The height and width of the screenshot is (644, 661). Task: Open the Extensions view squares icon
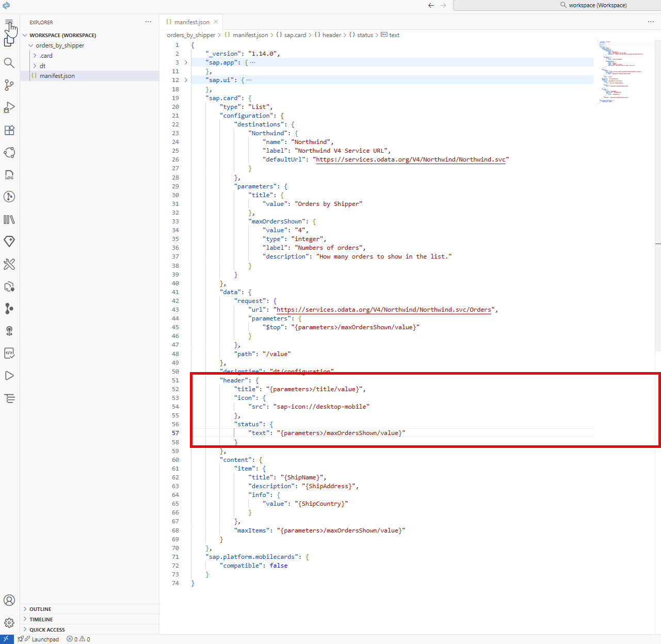[x=9, y=130]
